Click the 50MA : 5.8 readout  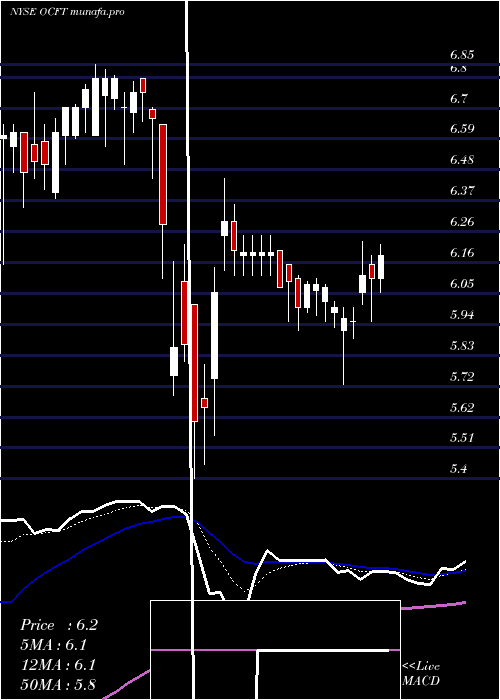click(x=58, y=684)
